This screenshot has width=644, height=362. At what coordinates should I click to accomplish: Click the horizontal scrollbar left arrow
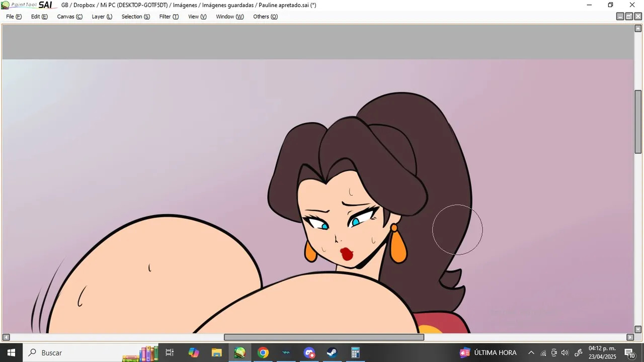(x=6, y=337)
